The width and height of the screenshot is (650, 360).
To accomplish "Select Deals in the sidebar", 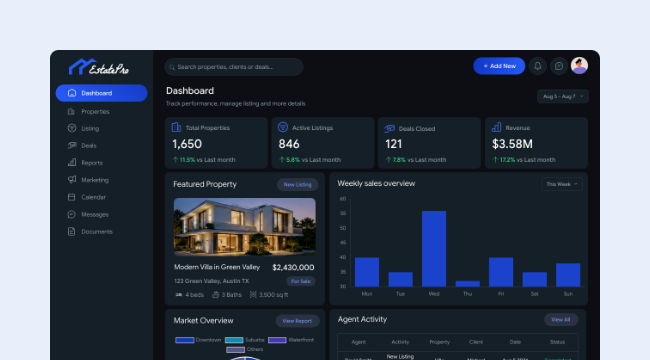I will click(89, 146).
